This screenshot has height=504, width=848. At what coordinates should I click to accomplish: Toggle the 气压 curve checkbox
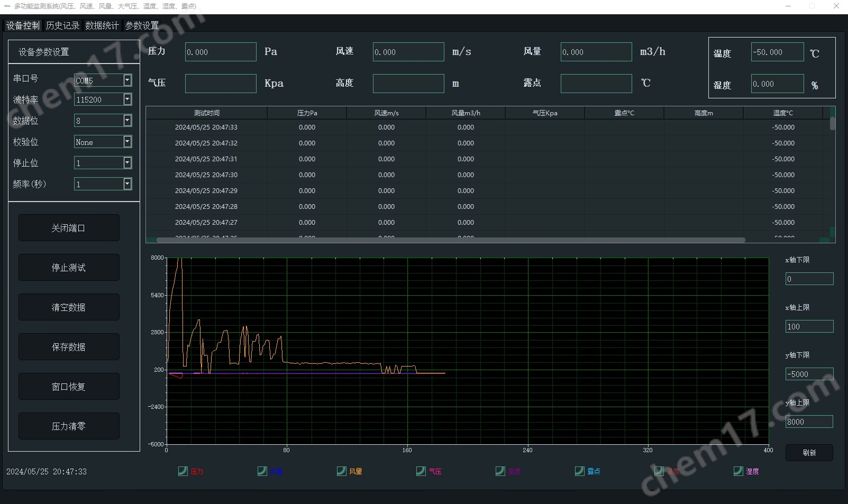421,471
